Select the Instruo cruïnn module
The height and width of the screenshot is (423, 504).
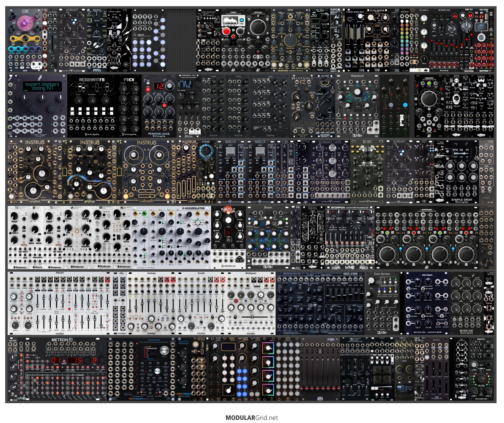(x=35, y=172)
